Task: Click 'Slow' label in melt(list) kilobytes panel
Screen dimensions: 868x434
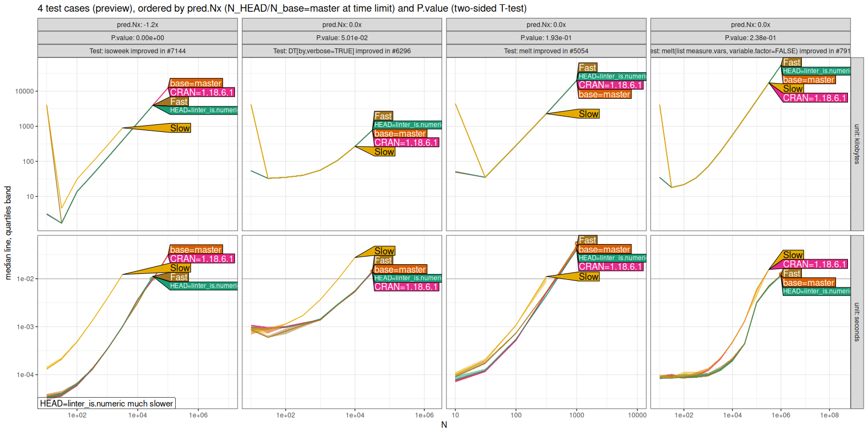Action: [x=793, y=89]
